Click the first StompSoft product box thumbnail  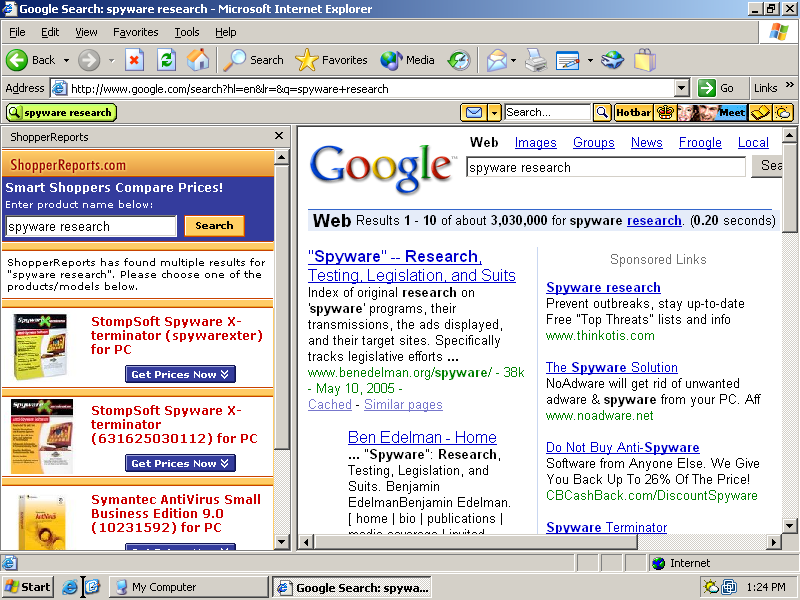coord(41,346)
